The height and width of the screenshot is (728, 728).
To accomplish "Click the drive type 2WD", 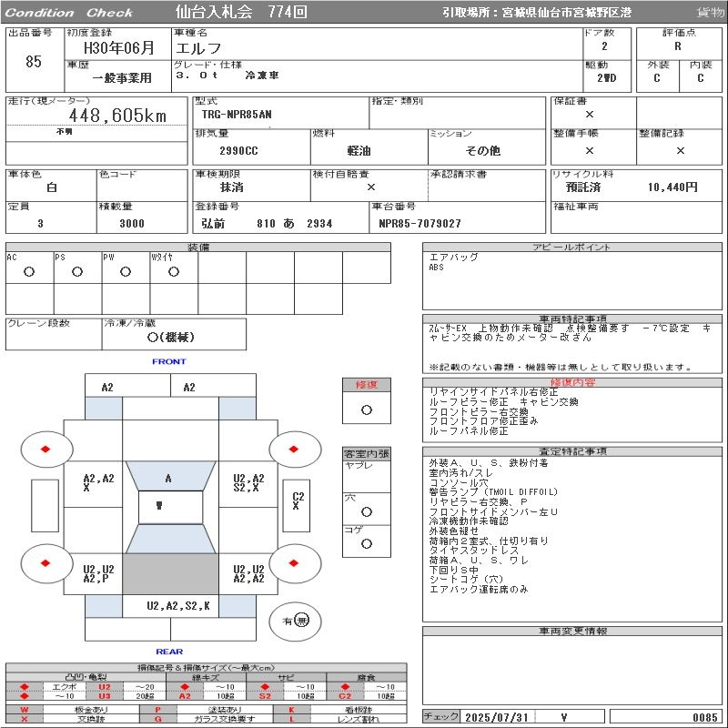I will [x=606, y=78].
